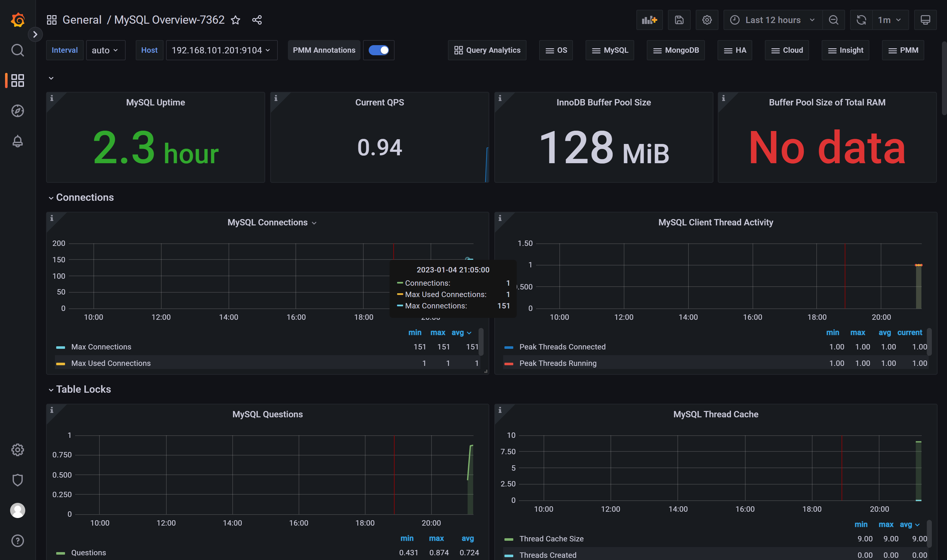947x560 pixels.
Task: Open the search icon in sidebar
Action: coord(17,50)
